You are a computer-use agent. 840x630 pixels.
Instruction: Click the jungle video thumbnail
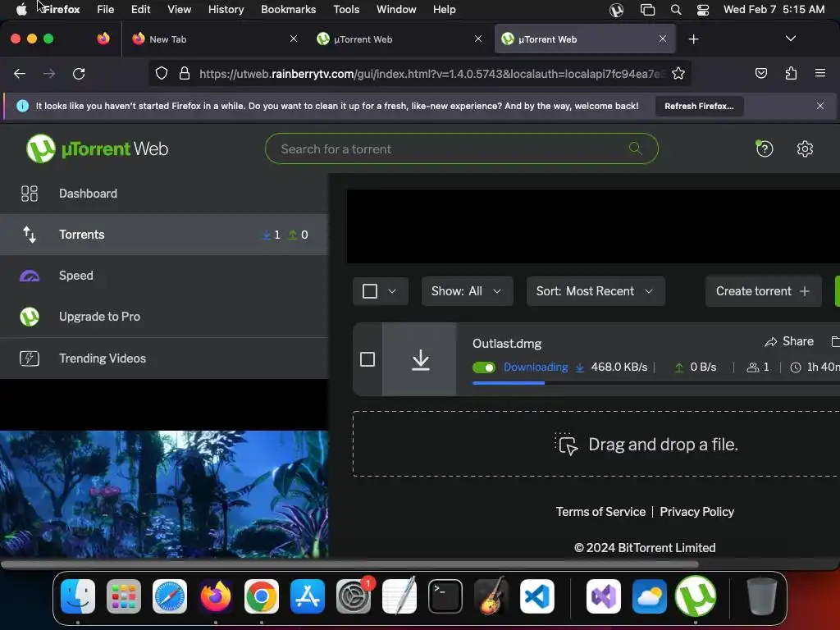coord(164,494)
